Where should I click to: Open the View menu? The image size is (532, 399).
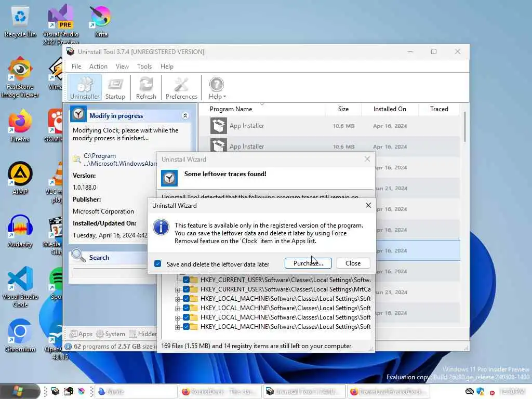coord(122,66)
